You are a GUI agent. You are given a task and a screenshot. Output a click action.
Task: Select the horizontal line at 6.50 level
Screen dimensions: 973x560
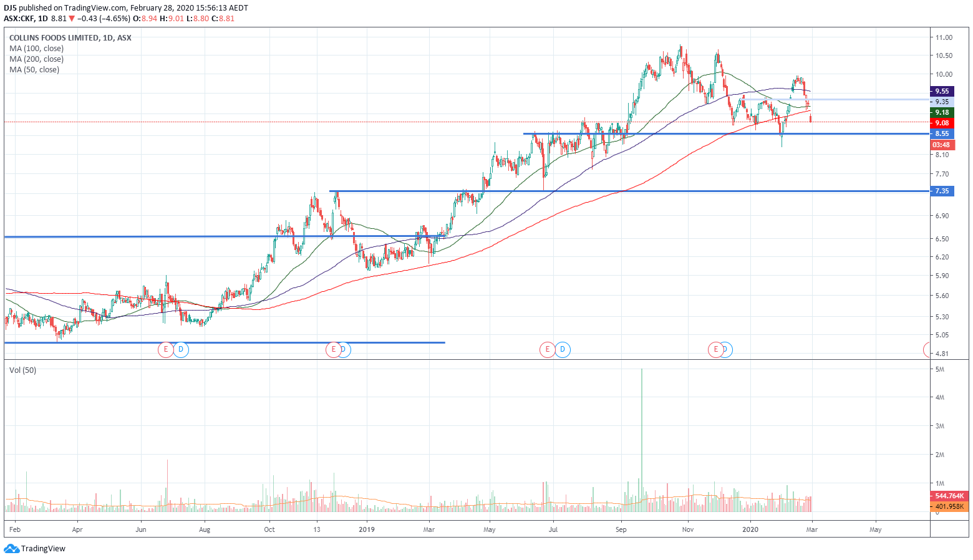tap(225, 236)
